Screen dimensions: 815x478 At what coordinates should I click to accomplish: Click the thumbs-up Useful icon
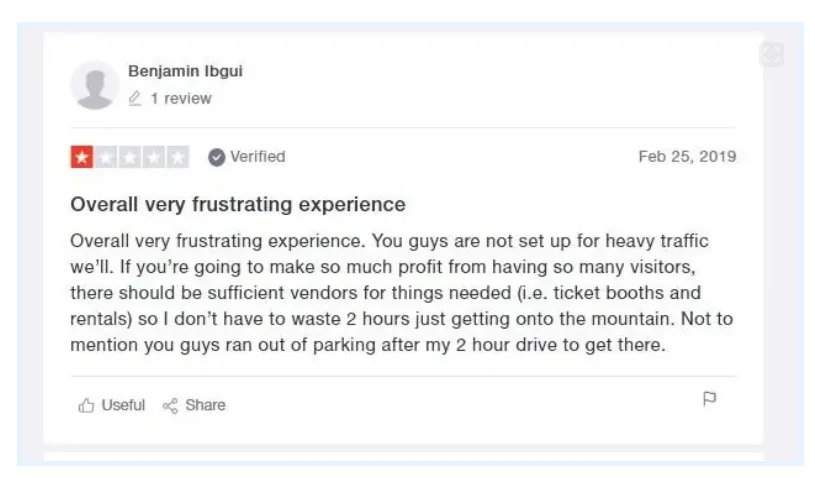click(x=86, y=405)
